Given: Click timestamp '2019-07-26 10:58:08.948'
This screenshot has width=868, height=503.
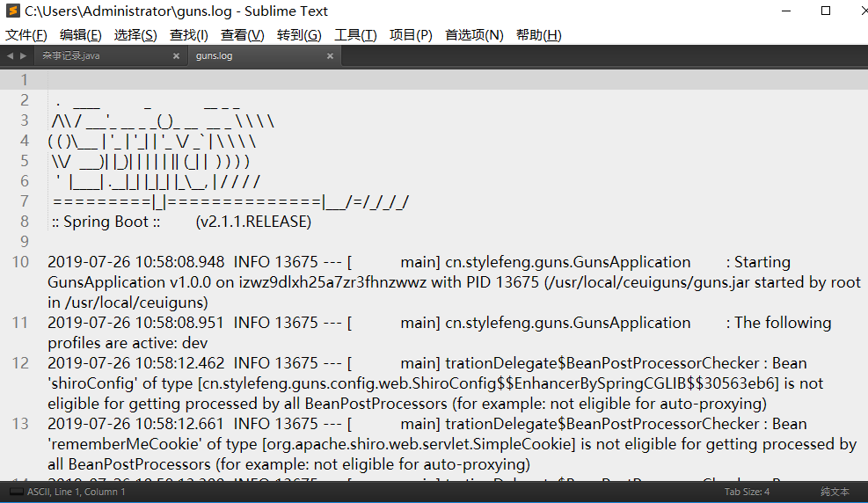Looking at the screenshot, I should (x=135, y=262).
